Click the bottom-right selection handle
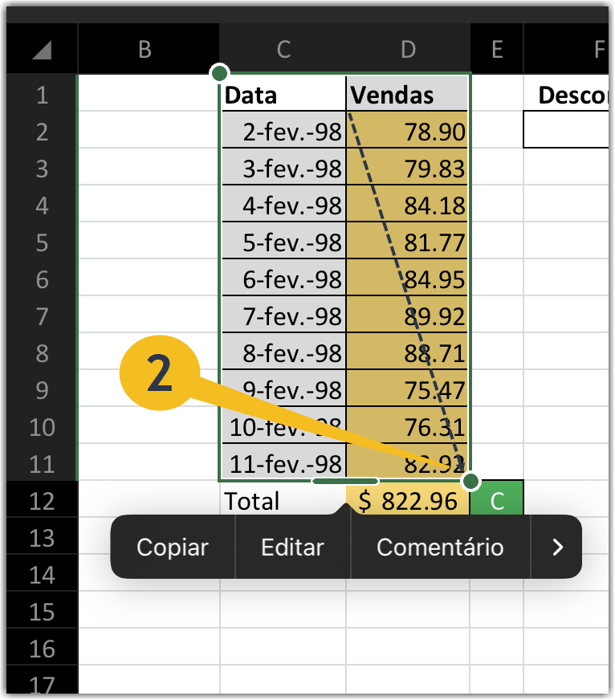The image size is (615, 700). tap(470, 482)
